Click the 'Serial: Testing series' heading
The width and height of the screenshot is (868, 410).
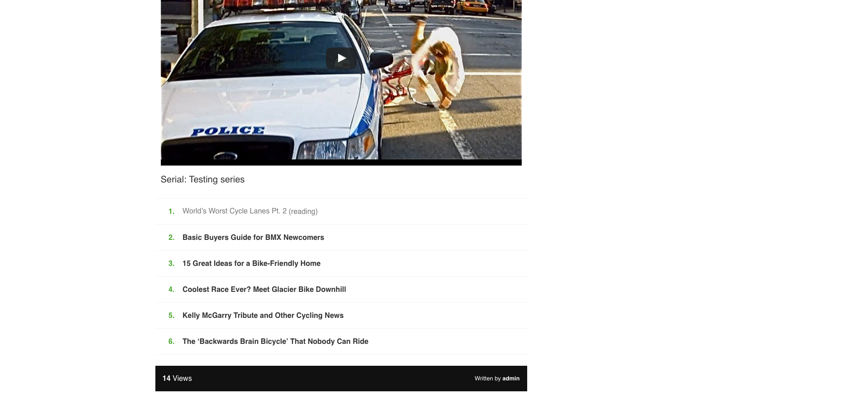tap(202, 180)
